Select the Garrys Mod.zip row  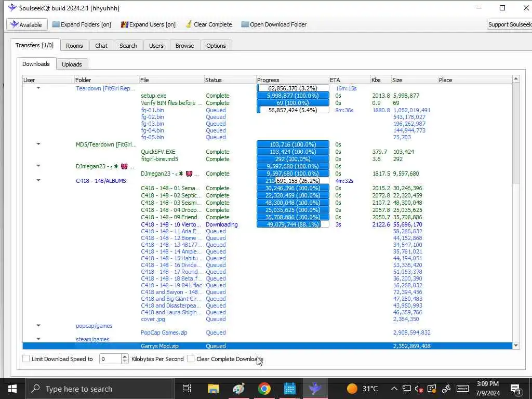point(268,346)
